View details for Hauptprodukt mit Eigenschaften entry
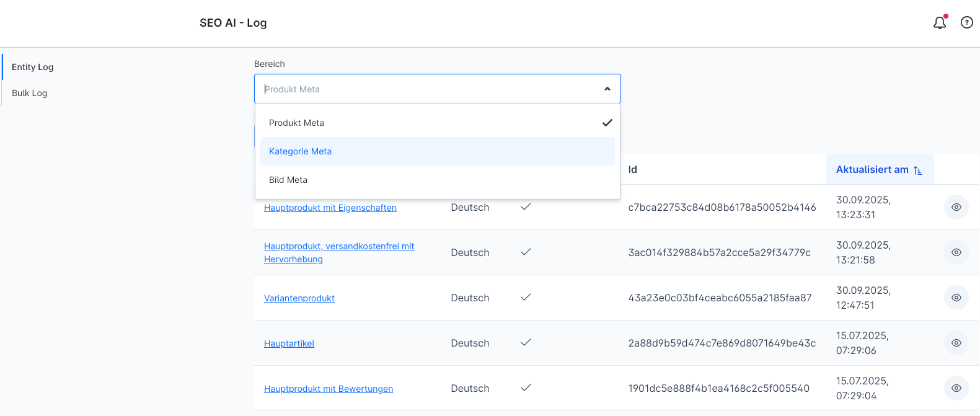This screenshot has width=980, height=416. pos(956,207)
